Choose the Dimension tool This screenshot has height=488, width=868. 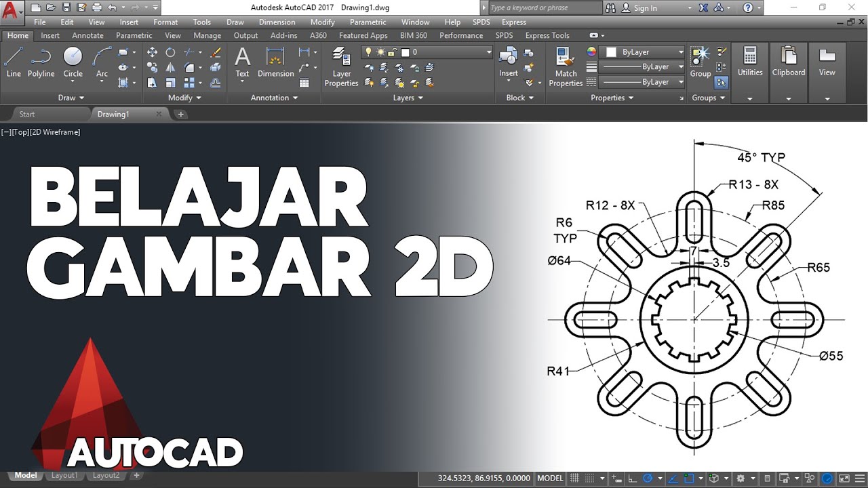[275, 62]
